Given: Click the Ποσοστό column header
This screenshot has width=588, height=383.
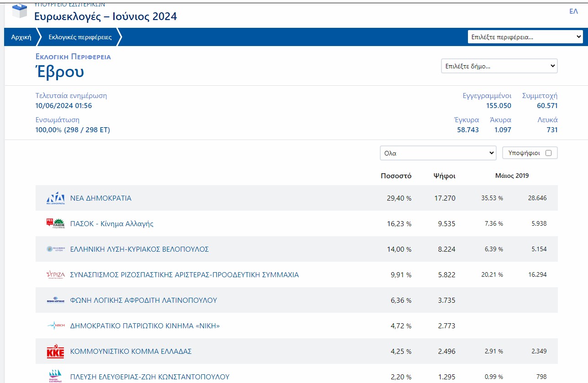Looking at the screenshot, I should 396,176.
